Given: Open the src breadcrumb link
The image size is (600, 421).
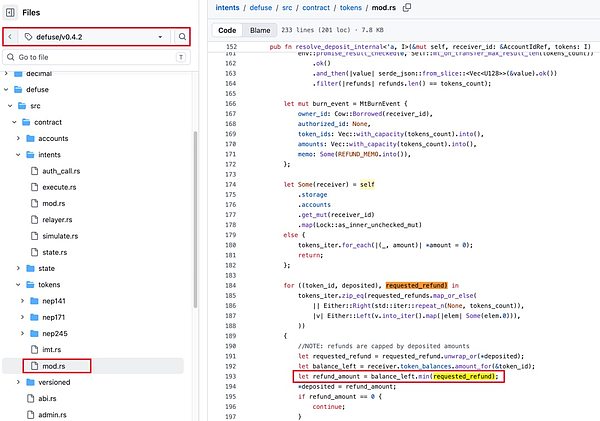Looking at the screenshot, I should pyautogui.click(x=287, y=8).
